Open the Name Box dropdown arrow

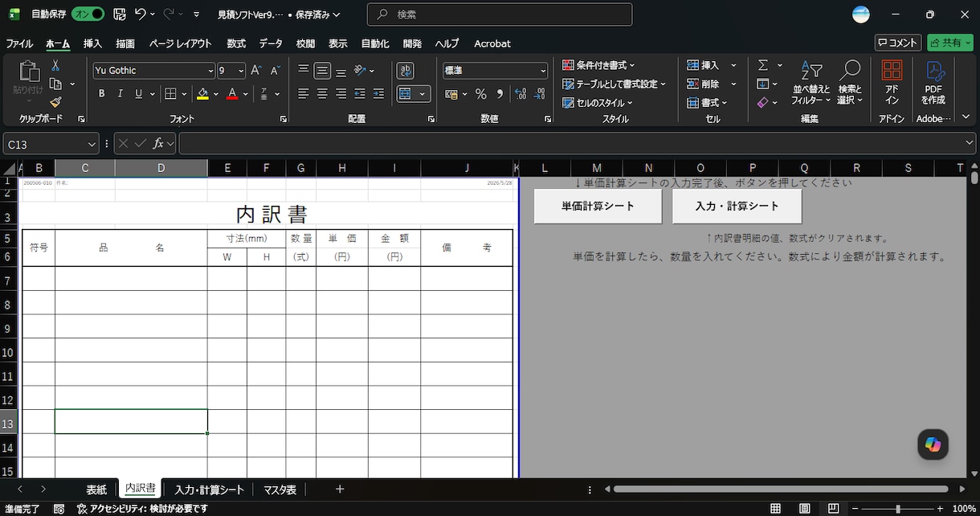point(92,144)
